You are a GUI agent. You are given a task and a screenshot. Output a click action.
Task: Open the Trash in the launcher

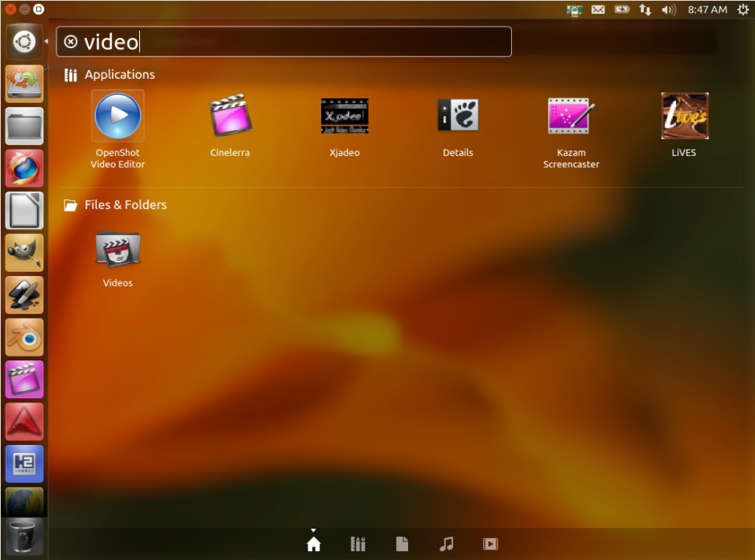coord(24,538)
